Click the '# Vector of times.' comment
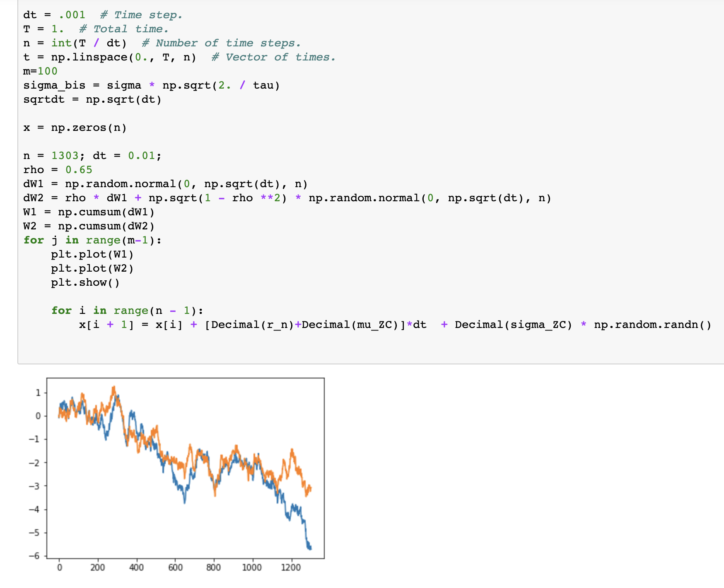 (273, 57)
